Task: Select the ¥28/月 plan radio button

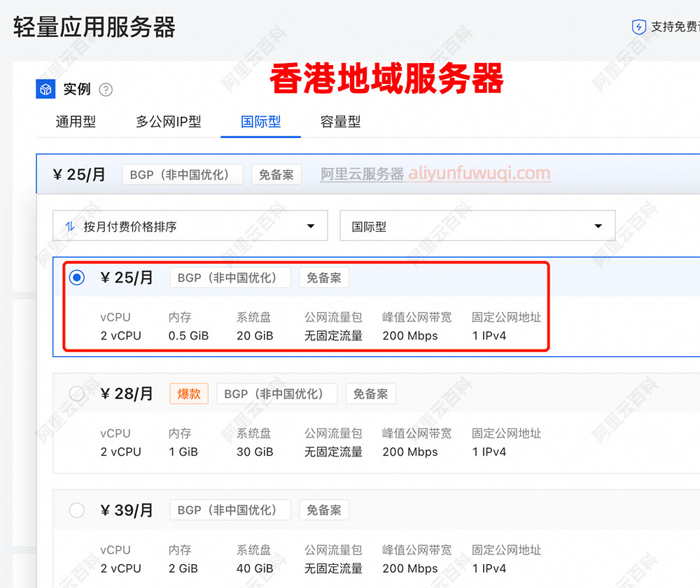Action: (x=77, y=394)
